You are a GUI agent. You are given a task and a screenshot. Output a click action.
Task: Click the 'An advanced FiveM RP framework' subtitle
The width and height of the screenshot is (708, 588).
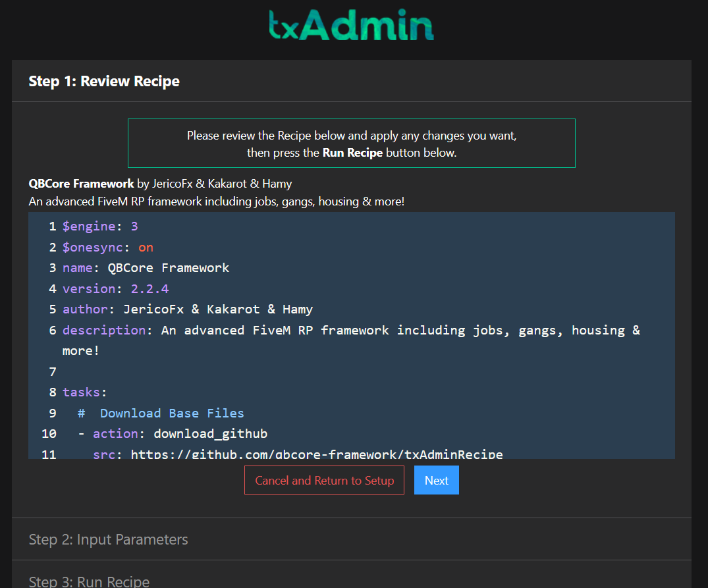pos(216,201)
